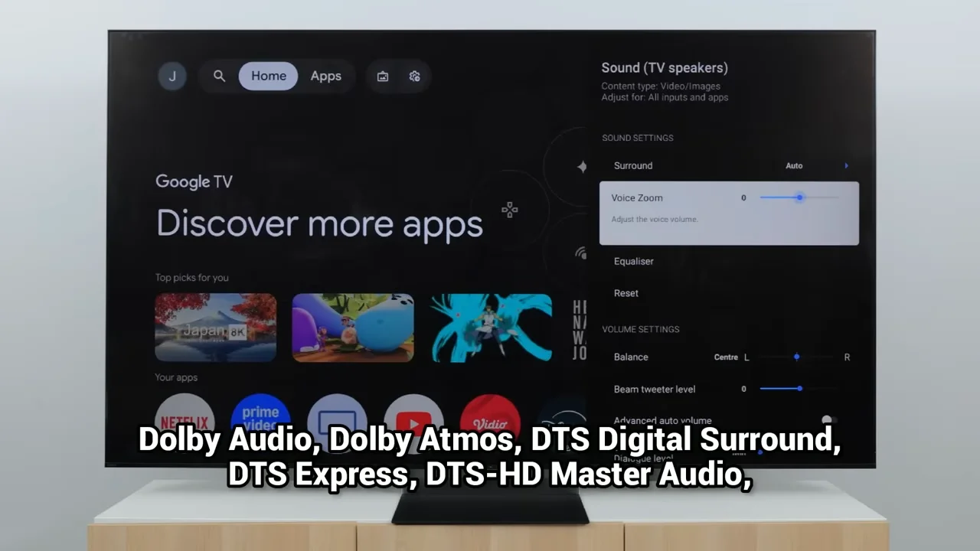
Task: Select the Surround setting row
Action: pyautogui.click(x=729, y=165)
